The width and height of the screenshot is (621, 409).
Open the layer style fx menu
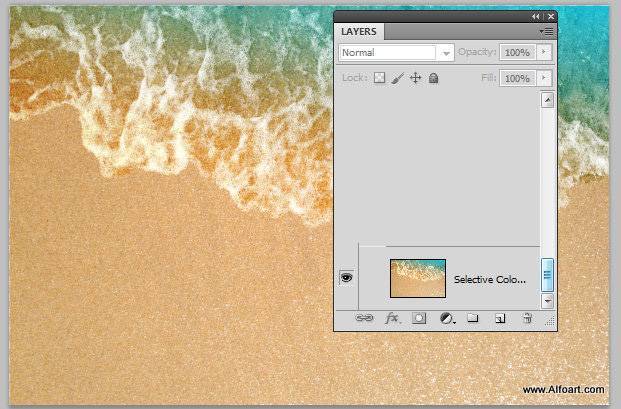click(392, 319)
